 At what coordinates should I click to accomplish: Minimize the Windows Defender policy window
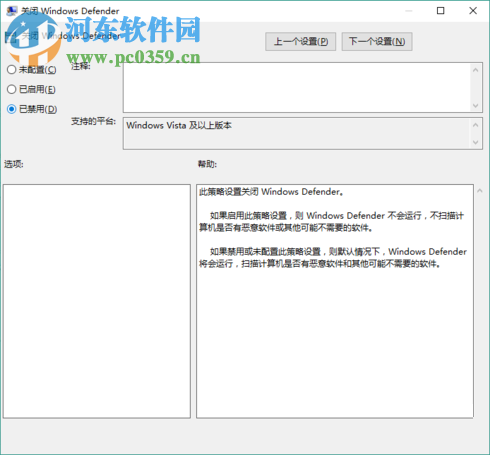[409, 11]
